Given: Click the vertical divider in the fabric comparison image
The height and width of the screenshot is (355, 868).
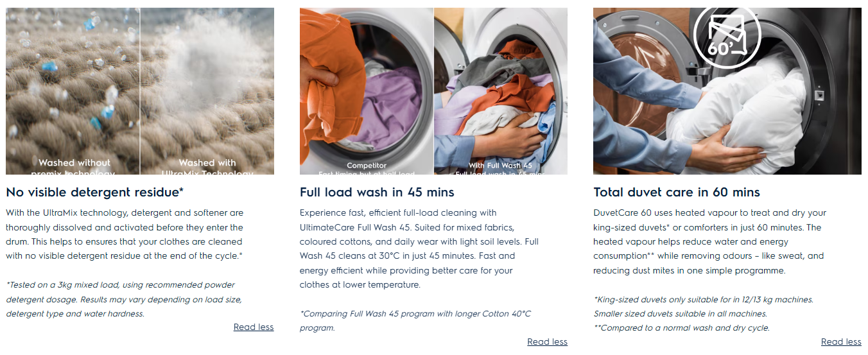Looking at the screenshot, I should tap(140, 91).
